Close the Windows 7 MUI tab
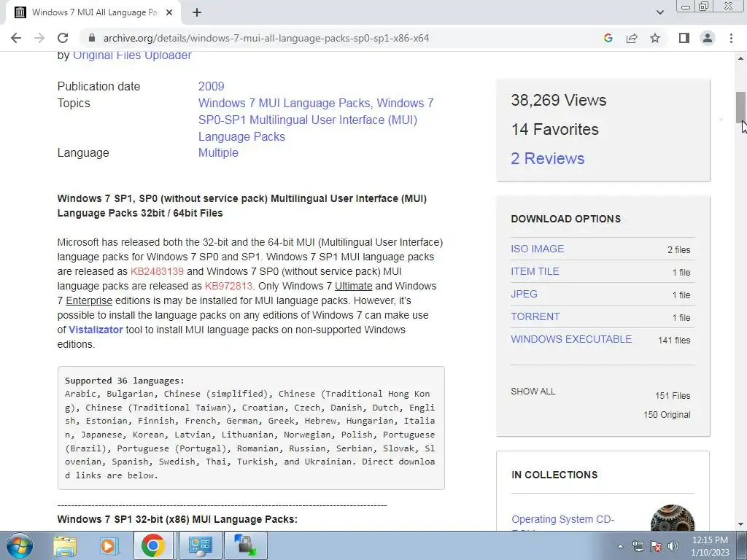 169,12
